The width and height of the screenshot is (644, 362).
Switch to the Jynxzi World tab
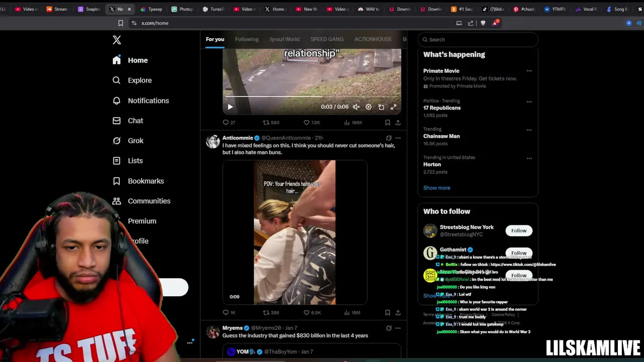tap(284, 39)
